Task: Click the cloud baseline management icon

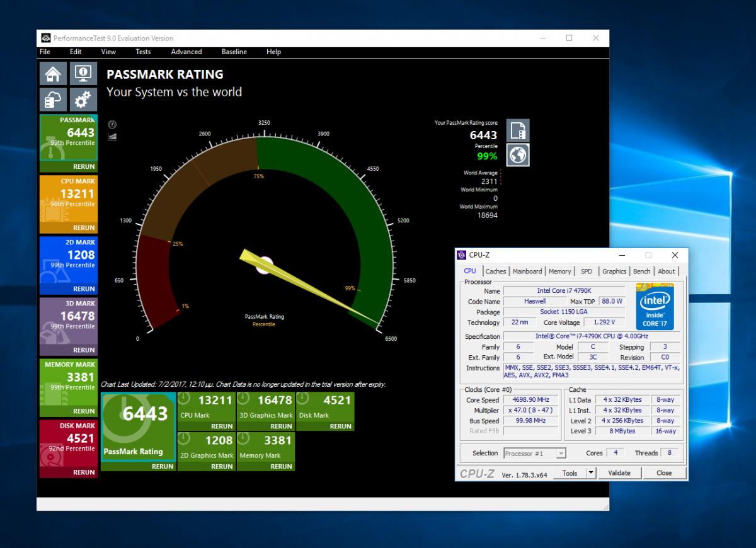Action: [54, 100]
